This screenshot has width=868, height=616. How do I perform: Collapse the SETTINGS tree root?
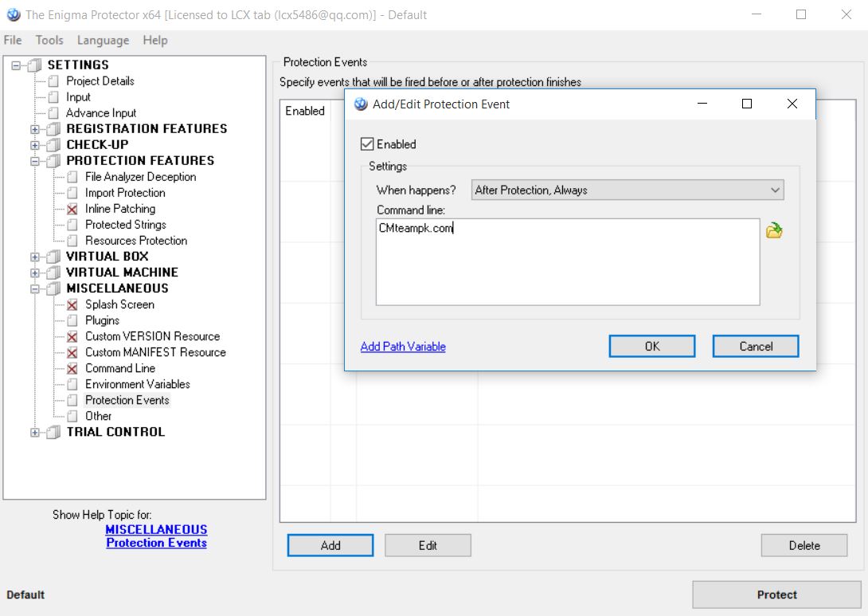point(16,65)
